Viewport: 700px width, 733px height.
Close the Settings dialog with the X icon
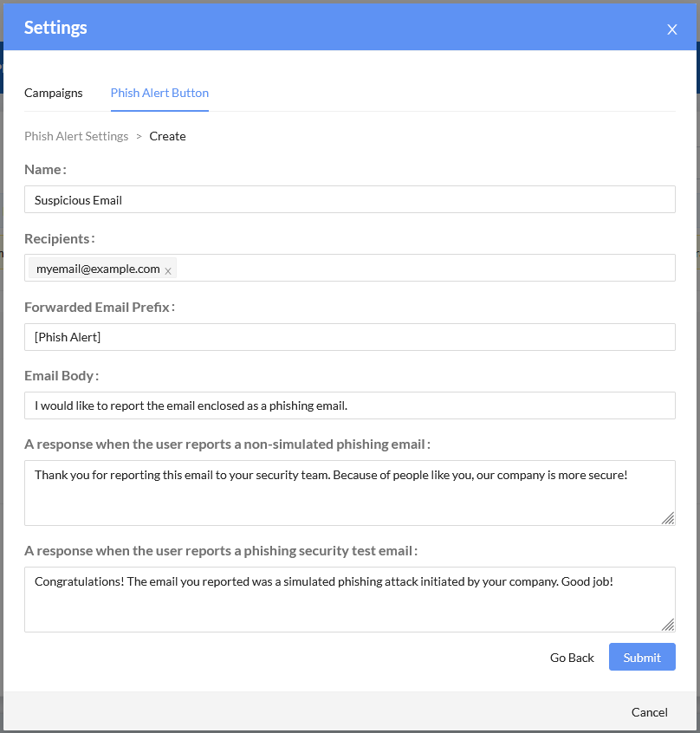point(671,29)
